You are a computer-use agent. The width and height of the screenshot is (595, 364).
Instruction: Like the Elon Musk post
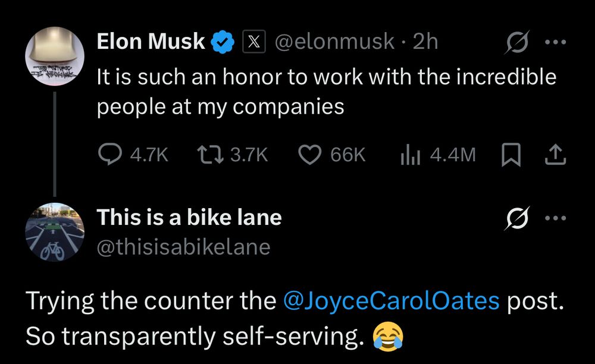coord(309,155)
